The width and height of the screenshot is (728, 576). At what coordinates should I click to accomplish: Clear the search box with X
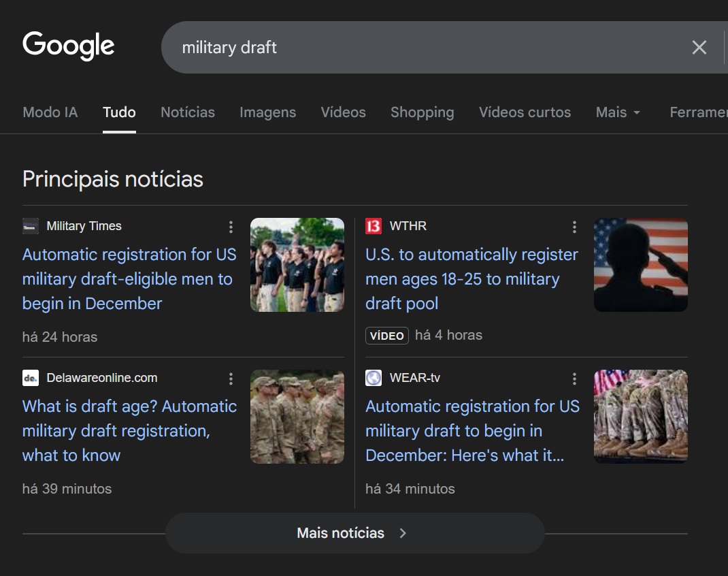[699, 48]
